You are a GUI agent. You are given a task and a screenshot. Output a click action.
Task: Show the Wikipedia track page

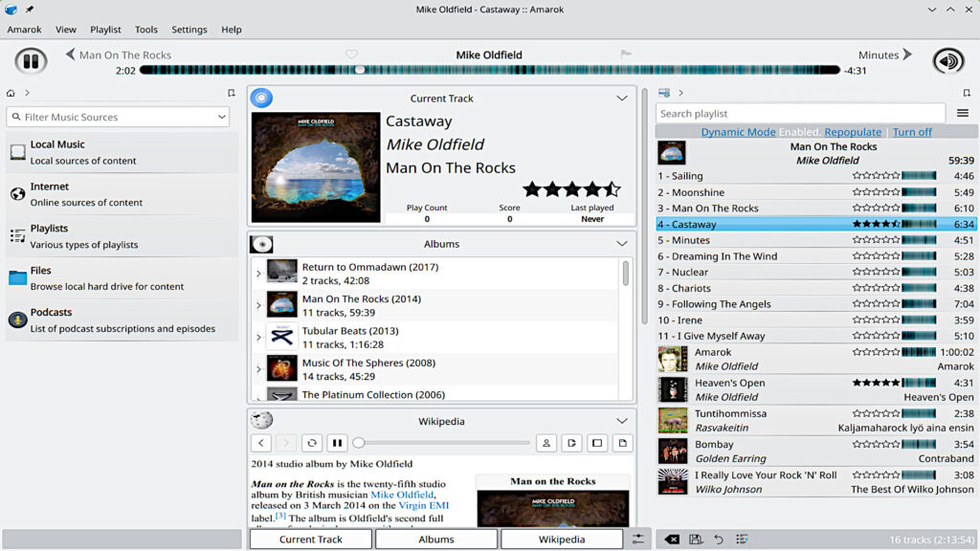point(622,443)
